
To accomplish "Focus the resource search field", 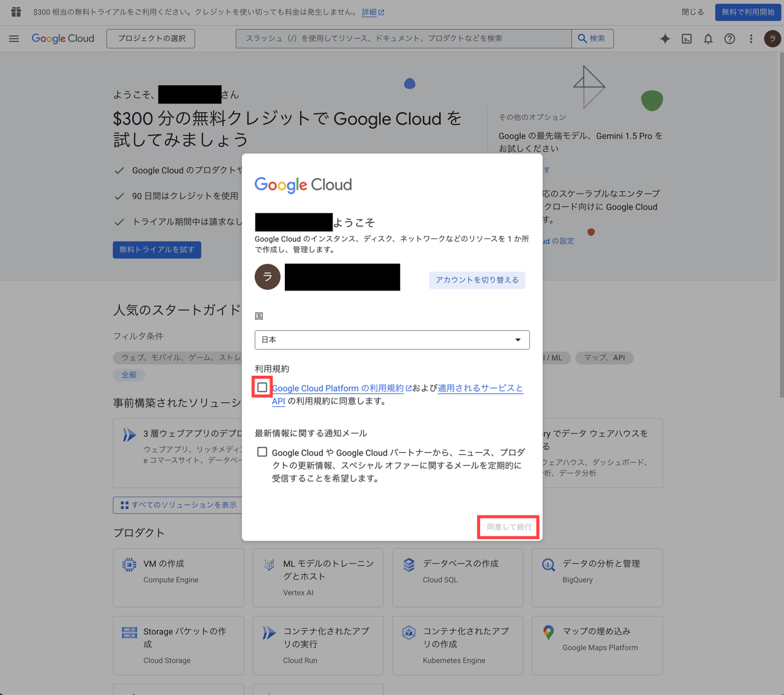I will pos(404,39).
